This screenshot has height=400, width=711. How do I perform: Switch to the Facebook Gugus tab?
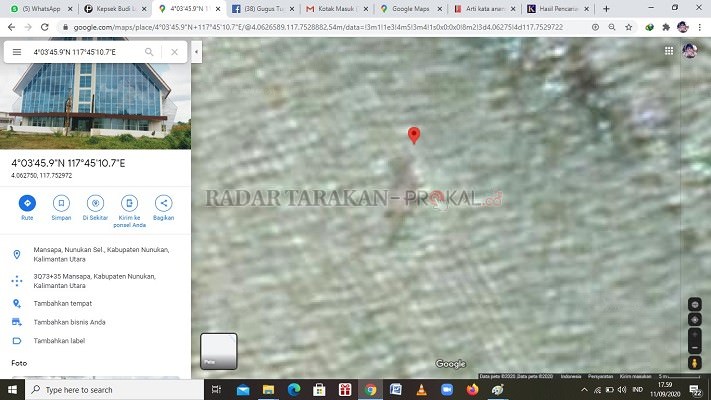263,9
